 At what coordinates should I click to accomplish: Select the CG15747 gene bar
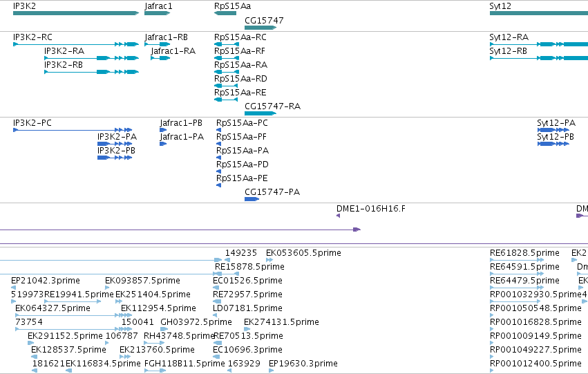point(260,28)
